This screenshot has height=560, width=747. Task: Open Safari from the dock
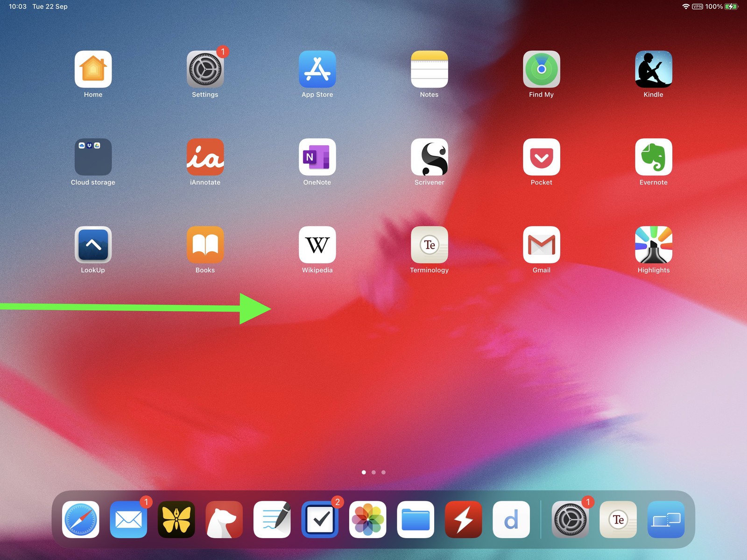click(80, 519)
